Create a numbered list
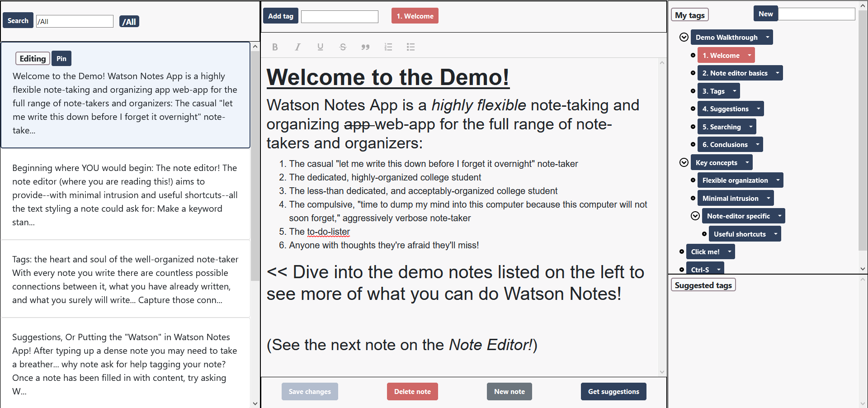The image size is (868, 408). point(388,47)
